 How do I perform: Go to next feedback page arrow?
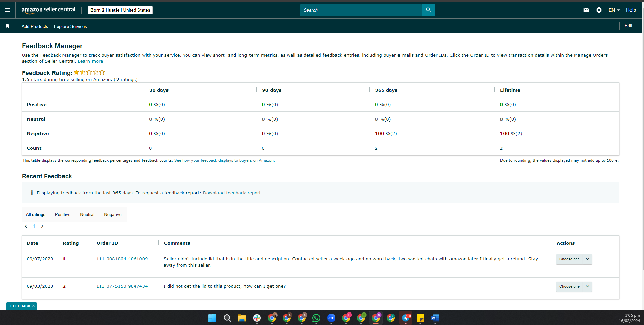42,226
